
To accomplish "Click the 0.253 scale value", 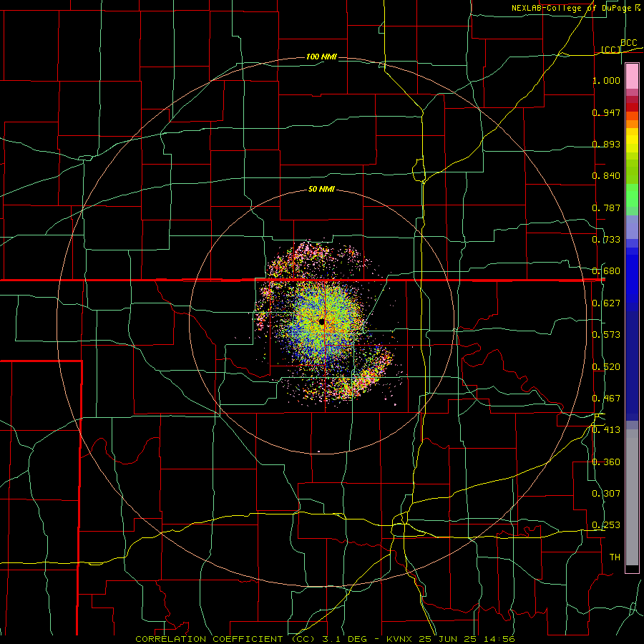I will pyautogui.click(x=606, y=525).
